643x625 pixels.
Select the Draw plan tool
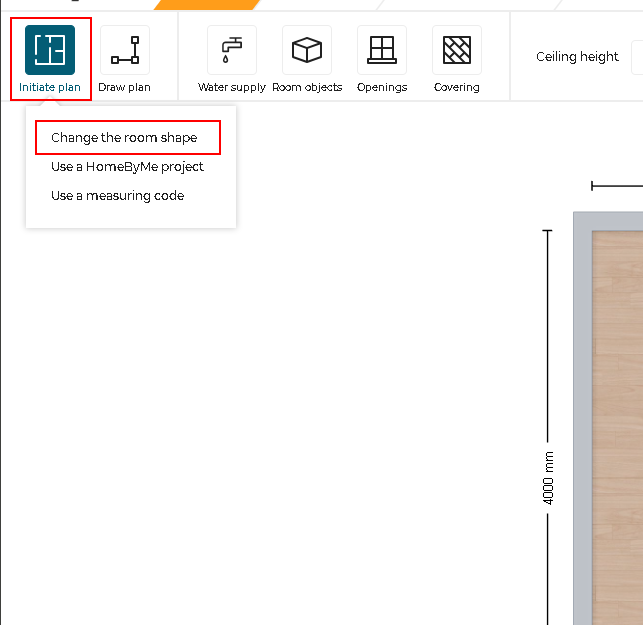pos(125,50)
